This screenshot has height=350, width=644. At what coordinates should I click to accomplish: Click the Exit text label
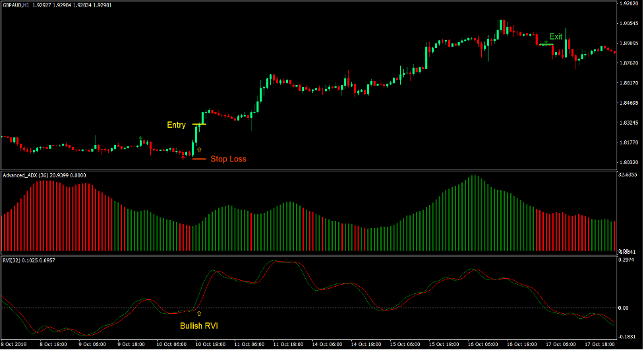point(556,37)
